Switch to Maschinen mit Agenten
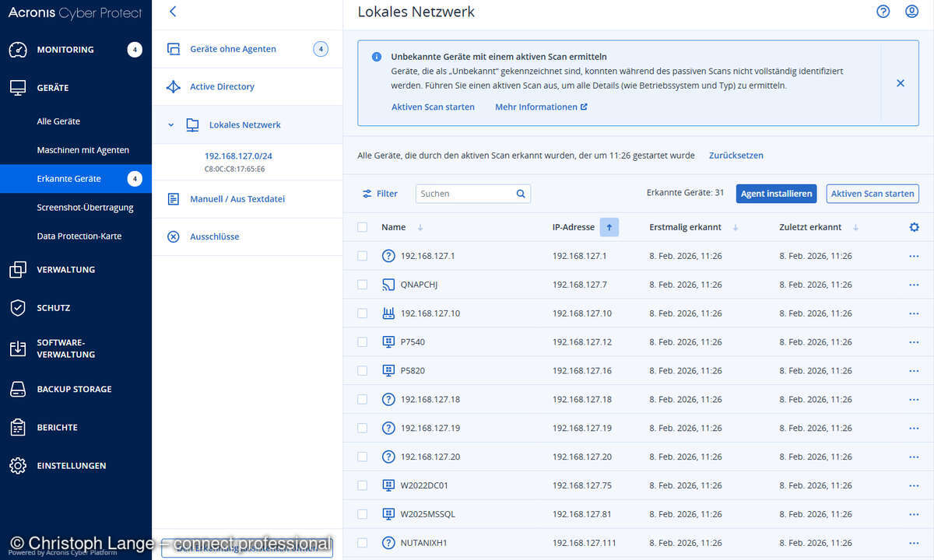This screenshot has height=560, width=934. click(x=86, y=149)
